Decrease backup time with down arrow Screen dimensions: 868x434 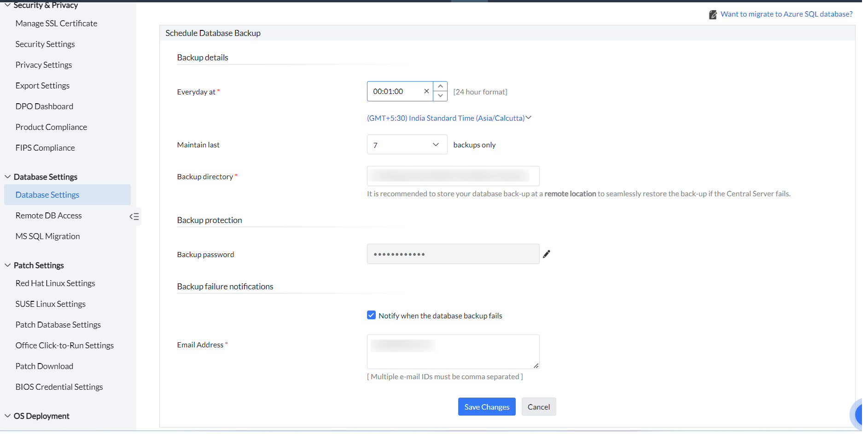point(440,96)
